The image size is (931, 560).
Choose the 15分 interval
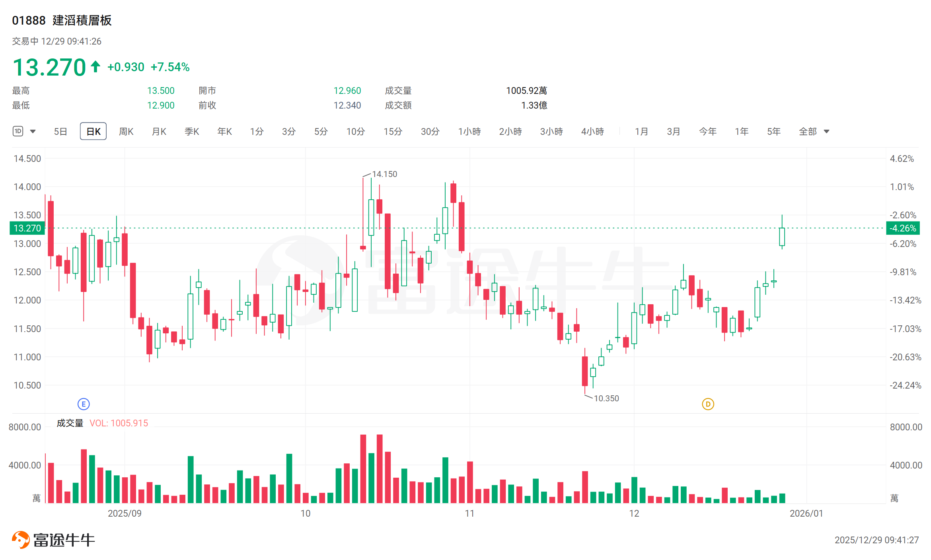point(393,131)
